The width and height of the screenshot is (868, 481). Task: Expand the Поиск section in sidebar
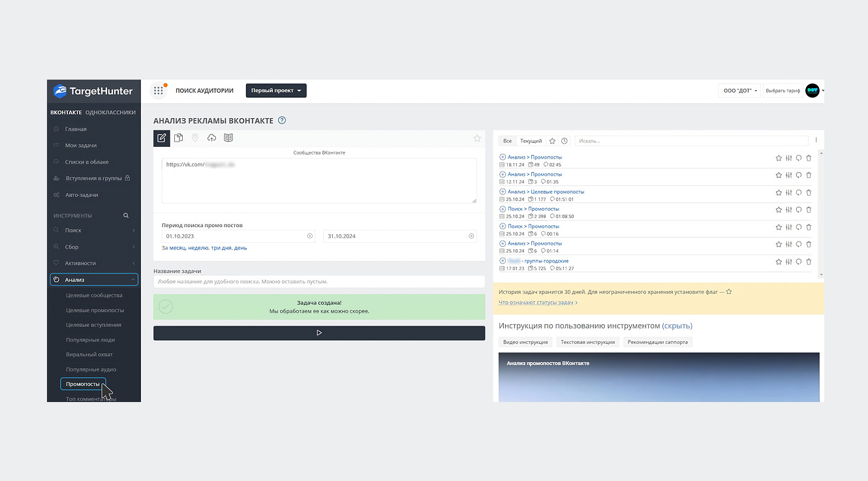pos(95,230)
